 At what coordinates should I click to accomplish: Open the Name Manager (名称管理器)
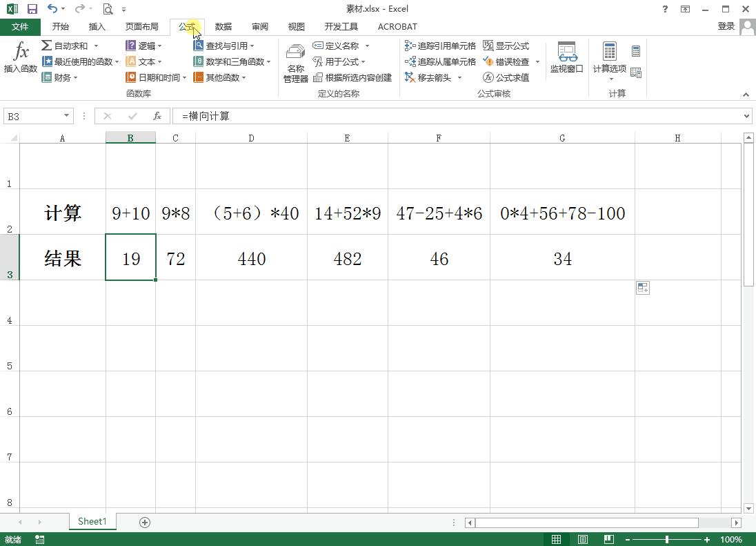point(295,63)
